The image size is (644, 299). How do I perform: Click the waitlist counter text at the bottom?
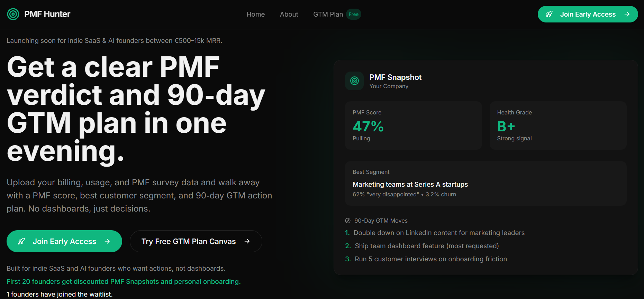[59, 294]
